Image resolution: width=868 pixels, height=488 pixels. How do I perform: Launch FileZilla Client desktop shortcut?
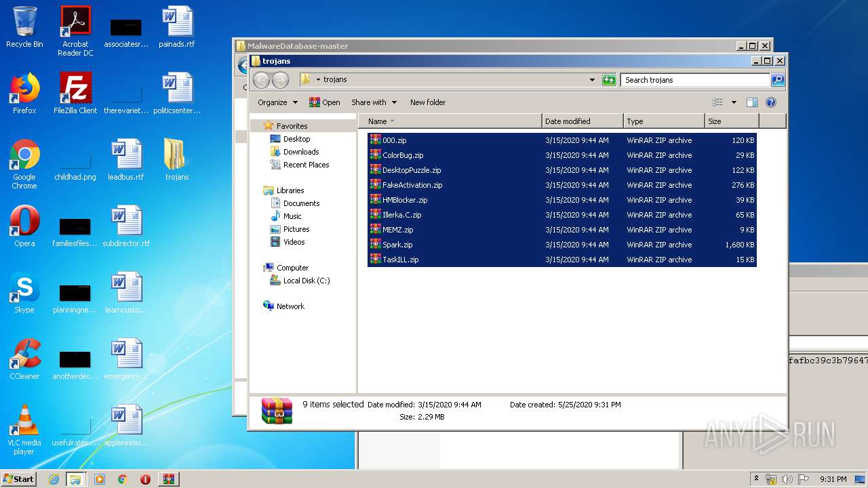tap(75, 94)
